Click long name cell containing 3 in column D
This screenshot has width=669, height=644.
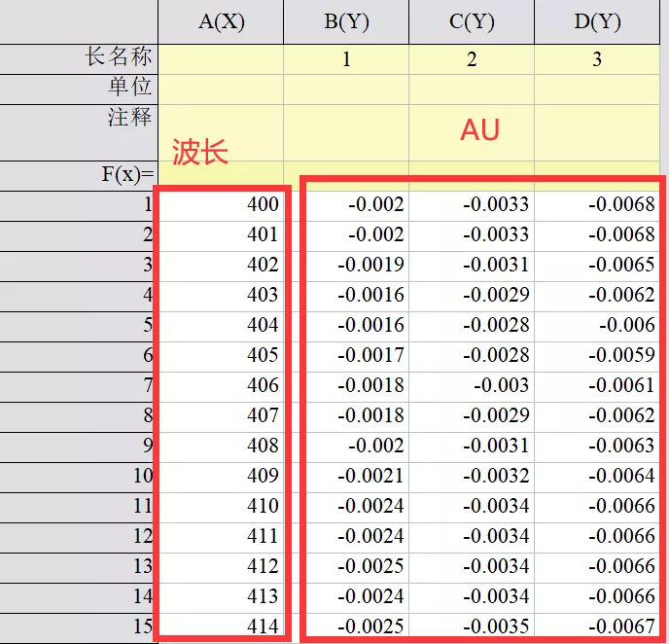tap(597, 59)
